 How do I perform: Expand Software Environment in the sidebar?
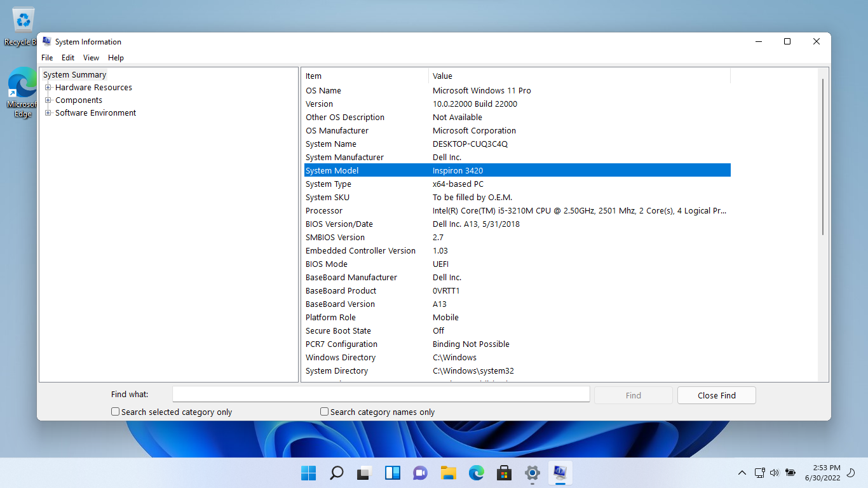coord(49,112)
